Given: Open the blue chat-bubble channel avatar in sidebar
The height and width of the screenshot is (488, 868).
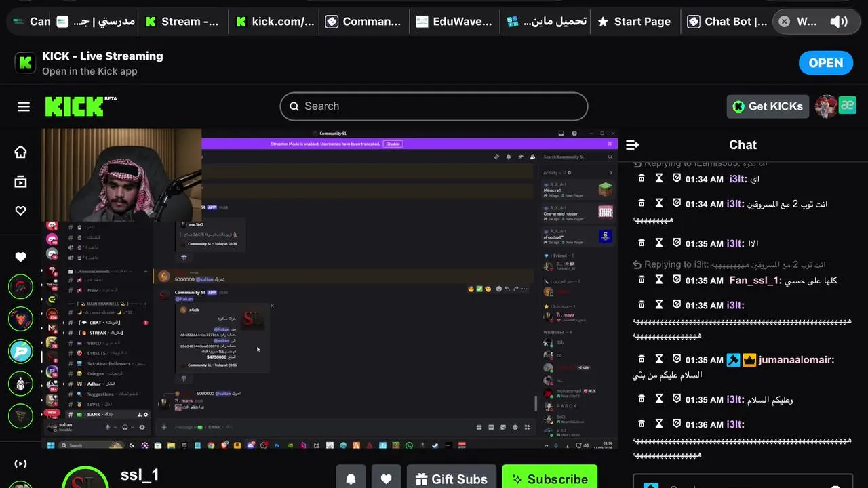Looking at the screenshot, I should [x=20, y=351].
